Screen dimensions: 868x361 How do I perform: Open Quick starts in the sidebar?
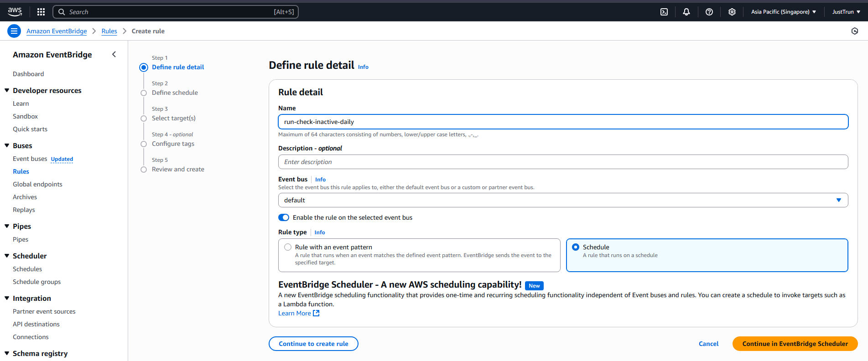[30, 129]
